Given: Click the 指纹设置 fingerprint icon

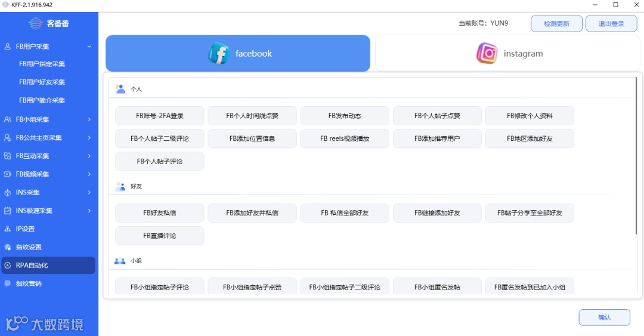Looking at the screenshot, I should [x=7, y=247].
